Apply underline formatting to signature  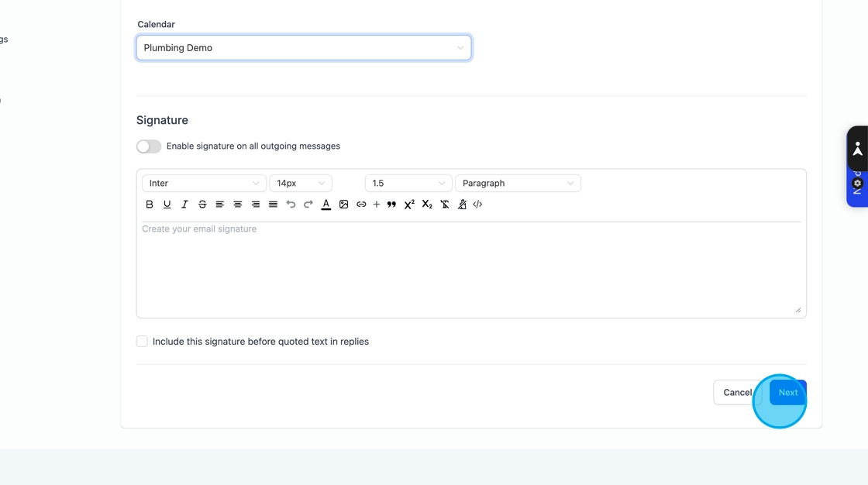(167, 205)
